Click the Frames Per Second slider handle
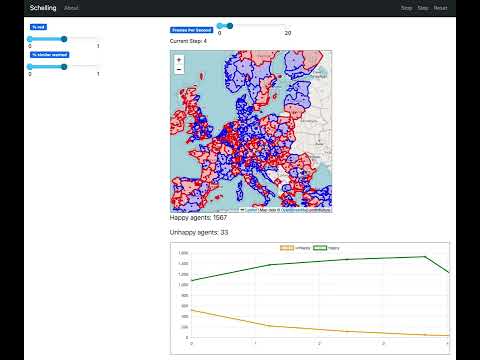 pyautogui.click(x=230, y=26)
